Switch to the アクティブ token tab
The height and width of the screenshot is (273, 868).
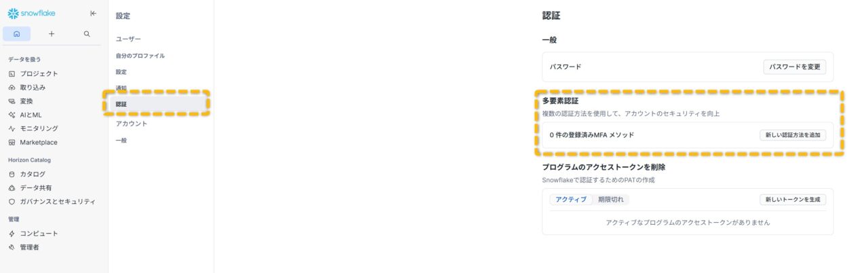pyautogui.click(x=571, y=200)
